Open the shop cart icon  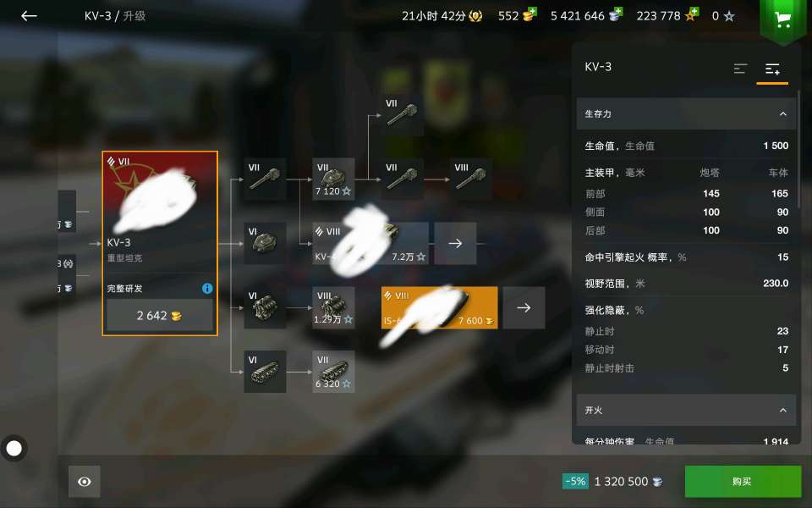[x=782, y=20]
